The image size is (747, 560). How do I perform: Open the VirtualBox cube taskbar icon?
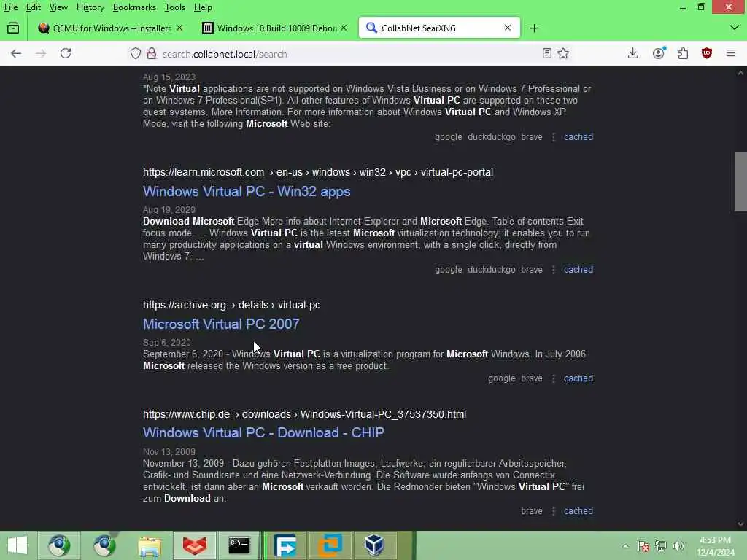pyautogui.click(x=374, y=545)
